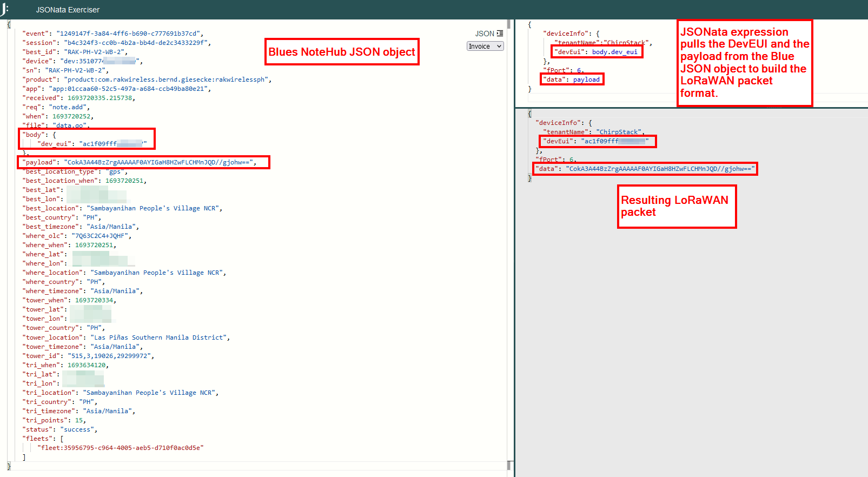Open the Invoice sample dropdown
The image size is (868, 477).
point(485,47)
